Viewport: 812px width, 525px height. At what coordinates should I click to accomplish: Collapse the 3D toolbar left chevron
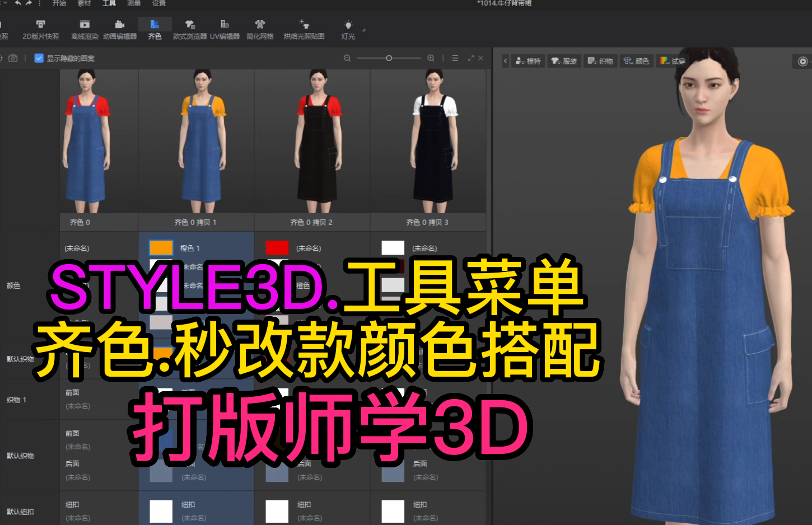[505, 61]
